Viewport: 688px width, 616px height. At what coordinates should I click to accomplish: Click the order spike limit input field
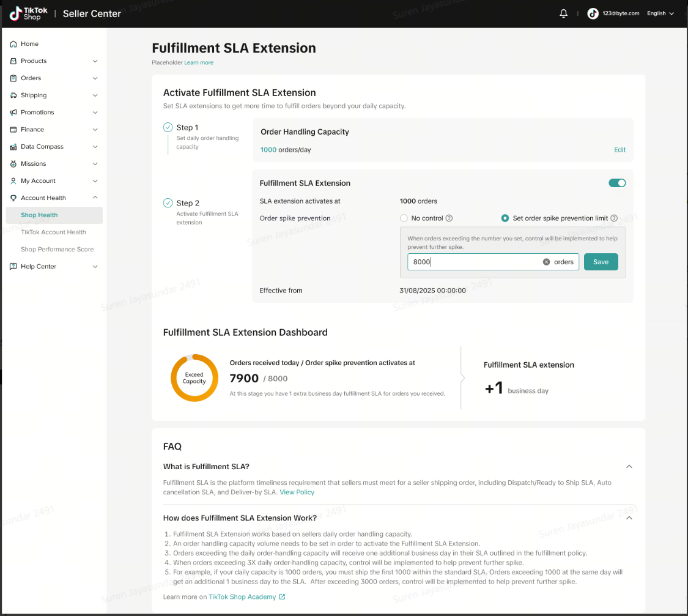[x=474, y=262]
